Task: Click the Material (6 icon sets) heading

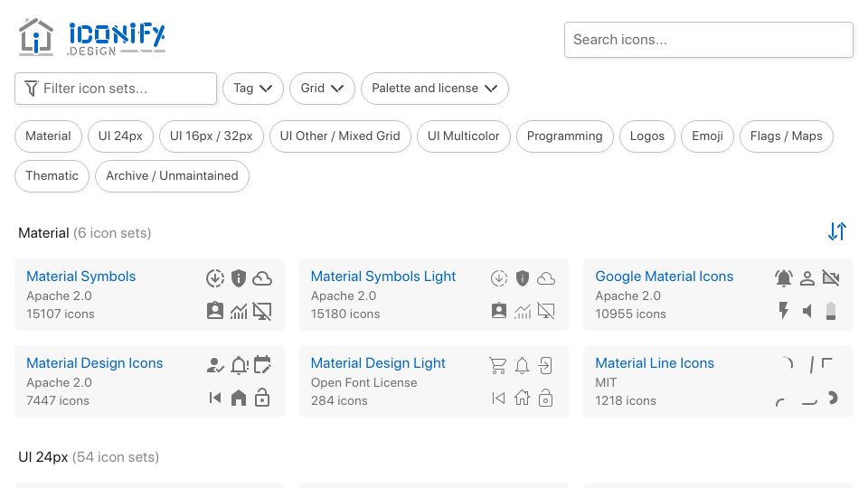Action: 85,233
